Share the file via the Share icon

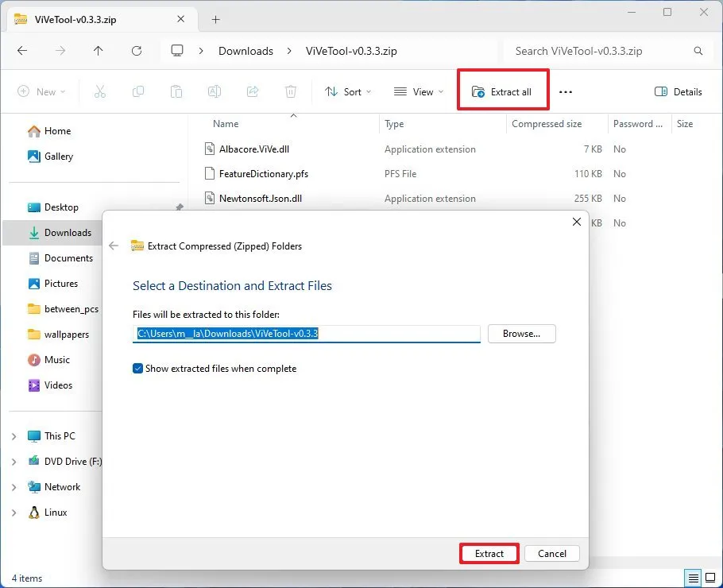pyautogui.click(x=253, y=91)
